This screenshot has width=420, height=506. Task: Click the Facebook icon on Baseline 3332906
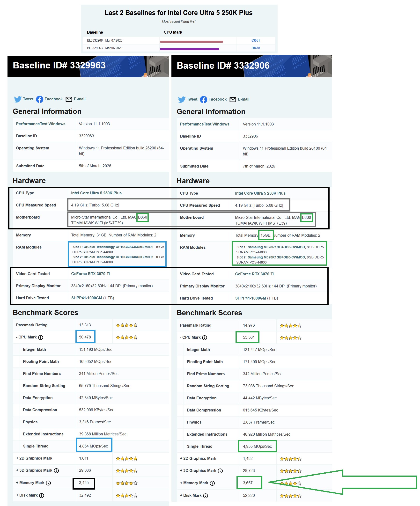tap(203, 99)
